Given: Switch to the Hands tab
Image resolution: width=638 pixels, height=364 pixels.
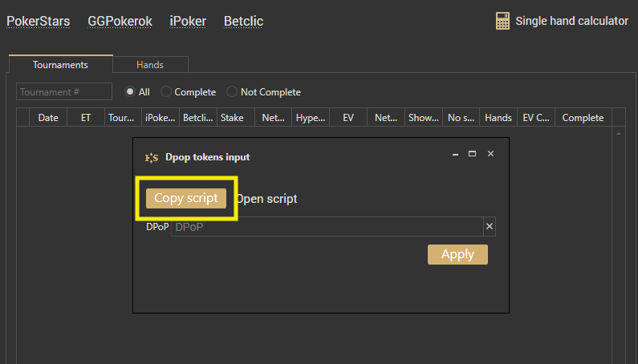Looking at the screenshot, I should point(150,65).
